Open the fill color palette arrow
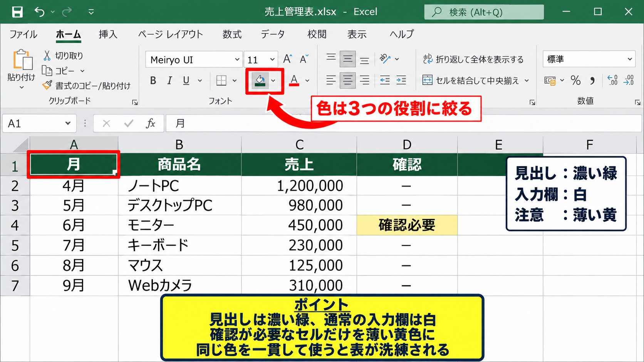 273,81
